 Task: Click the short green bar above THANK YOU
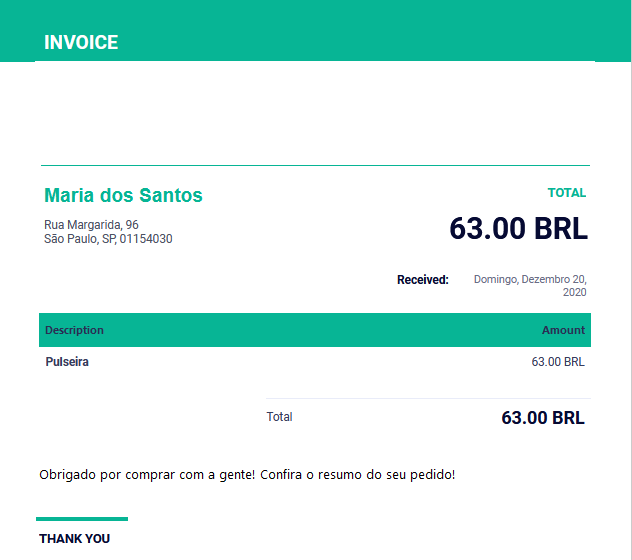[x=82, y=519]
